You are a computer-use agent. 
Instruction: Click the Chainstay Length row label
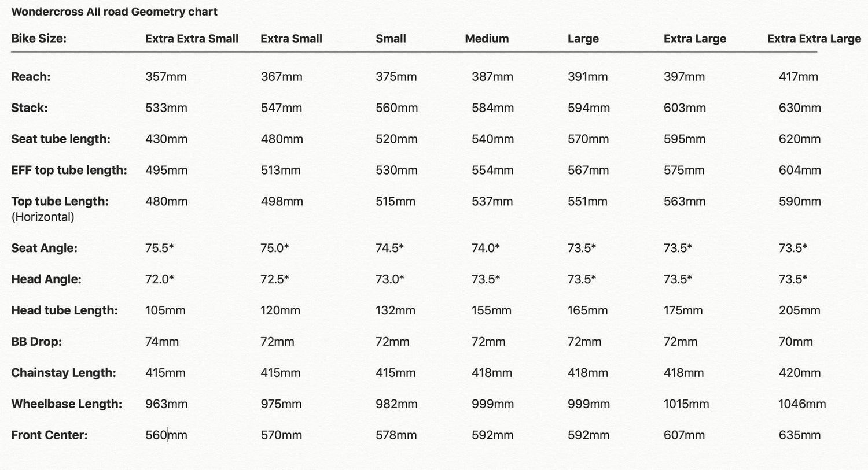(64, 373)
